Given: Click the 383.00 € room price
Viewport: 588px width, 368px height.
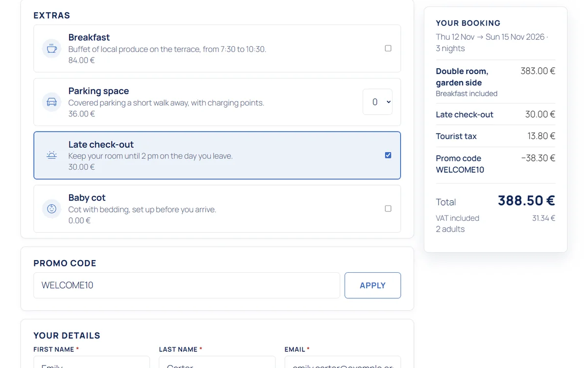Looking at the screenshot, I should pyautogui.click(x=538, y=71).
